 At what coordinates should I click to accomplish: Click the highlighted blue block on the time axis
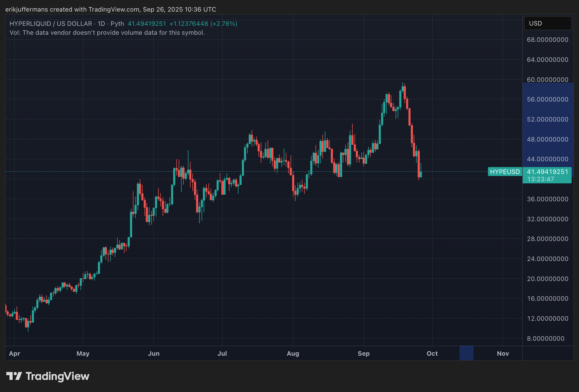(466, 353)
